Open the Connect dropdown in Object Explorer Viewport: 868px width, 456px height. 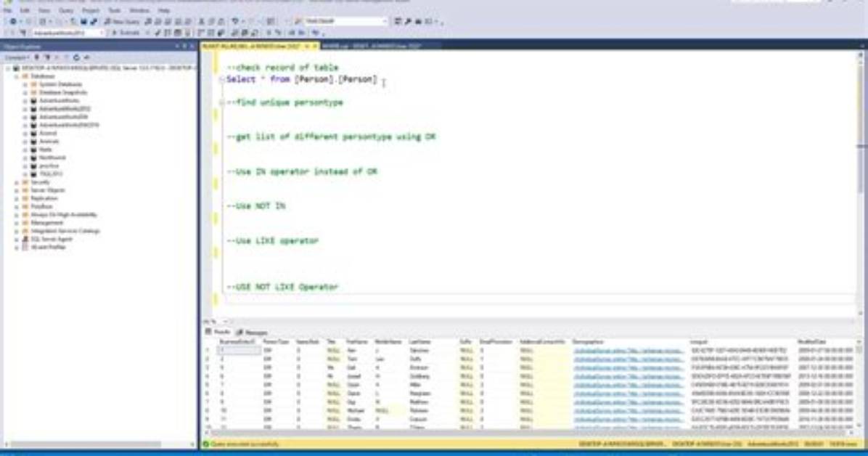click(17, 57)
